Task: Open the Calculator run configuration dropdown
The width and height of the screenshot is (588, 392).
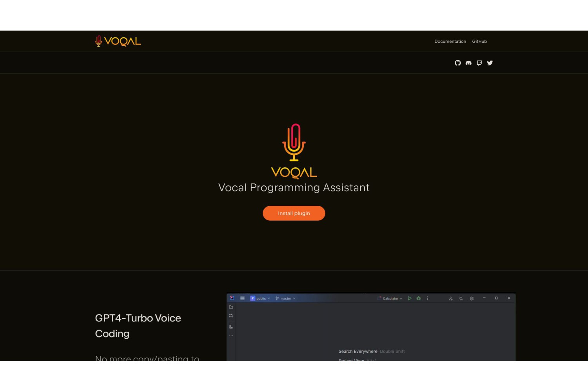Action: click(x=390, y=298)
